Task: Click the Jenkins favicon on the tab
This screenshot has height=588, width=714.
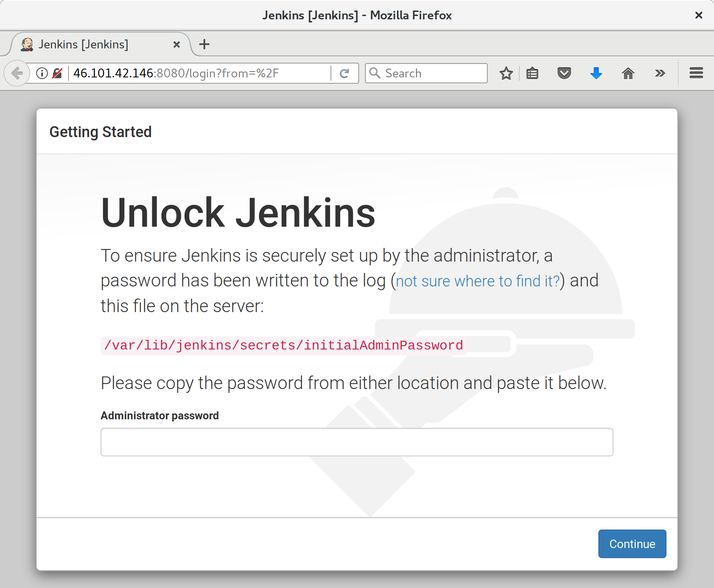Action: tap(27, 44)
